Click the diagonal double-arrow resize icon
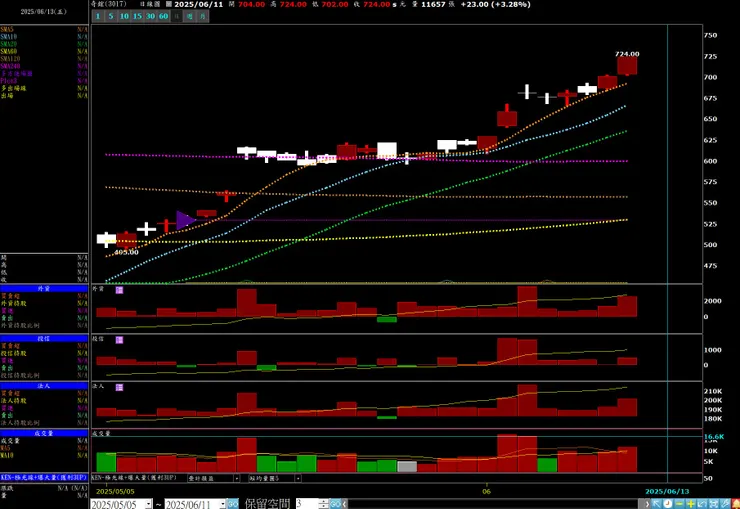The height and width of the screenshot is (509, 740). tap(702, 504)
